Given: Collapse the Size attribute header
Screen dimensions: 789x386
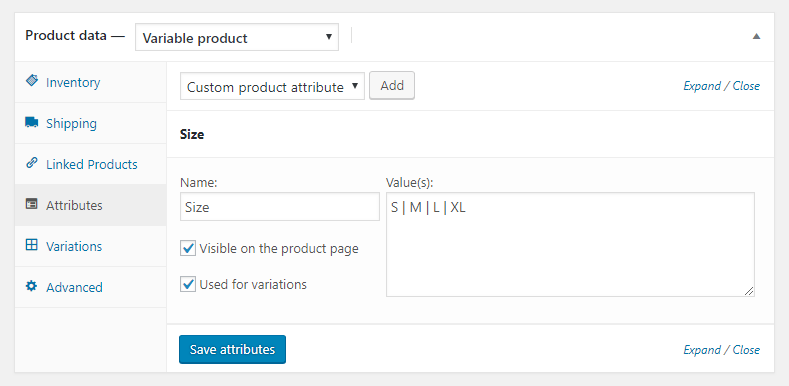Looking at the screenshot, I should 470,134.
